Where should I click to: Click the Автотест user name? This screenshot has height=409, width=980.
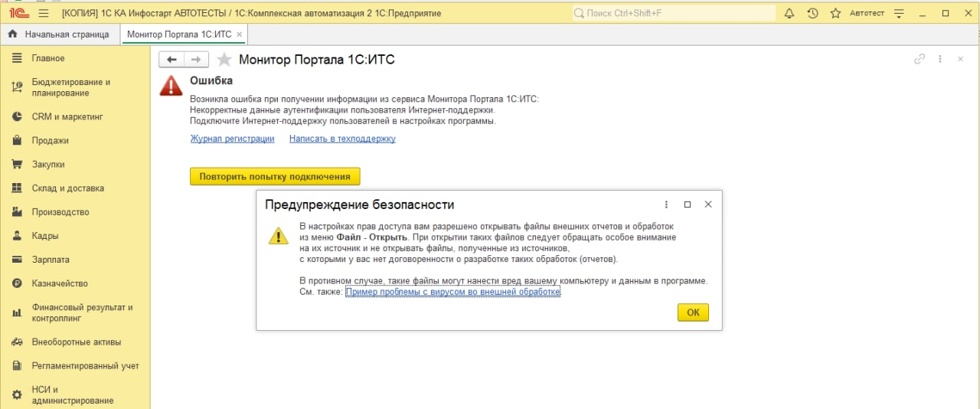(867, 14)
